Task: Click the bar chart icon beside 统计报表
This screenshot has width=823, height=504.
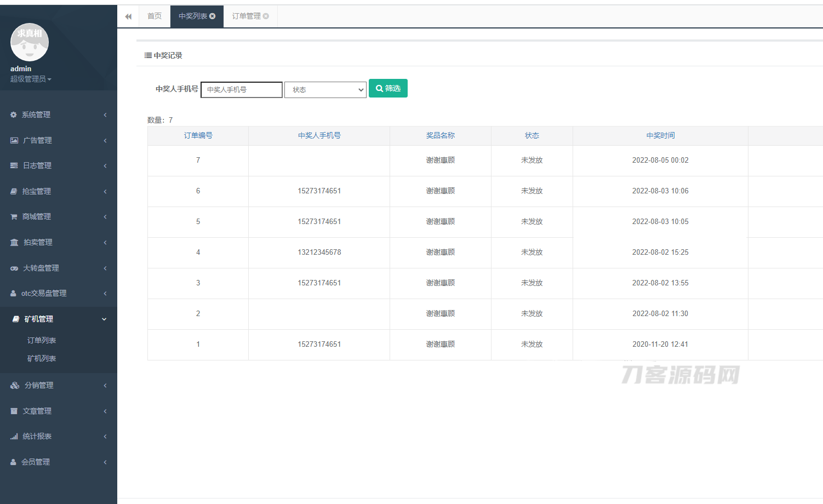Action: click(14, 437)
